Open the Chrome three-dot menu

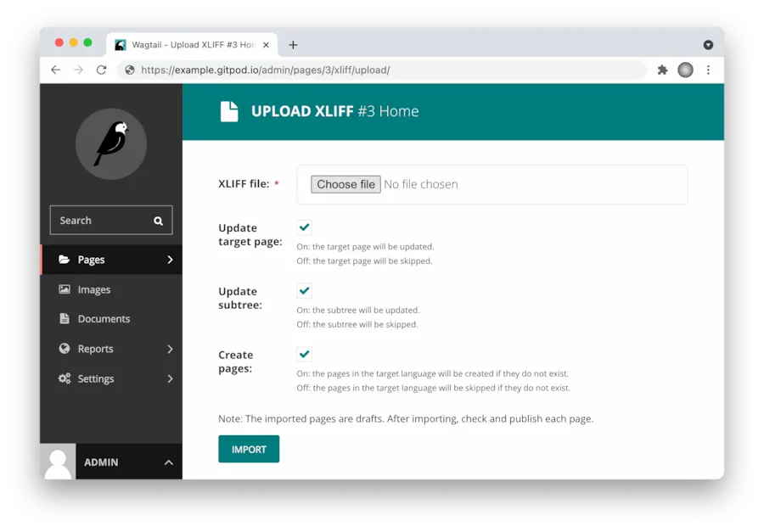pyautogui.click(x=708, y=70)
